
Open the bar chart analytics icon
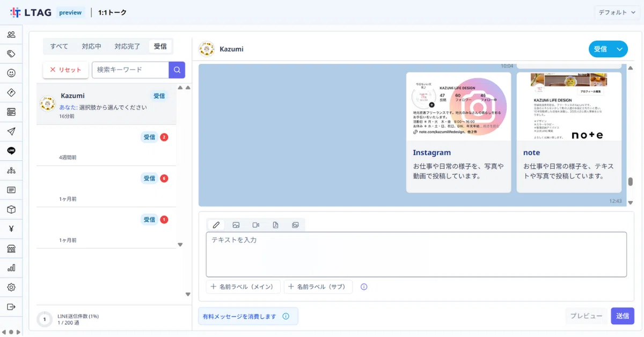(11, 268)
